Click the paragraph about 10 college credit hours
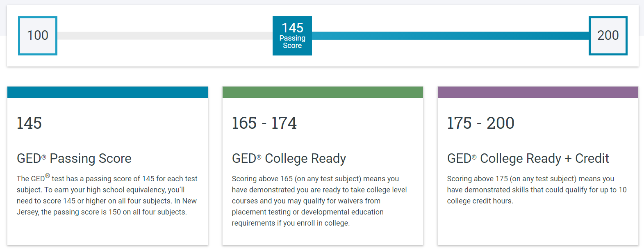 point(537,190)
